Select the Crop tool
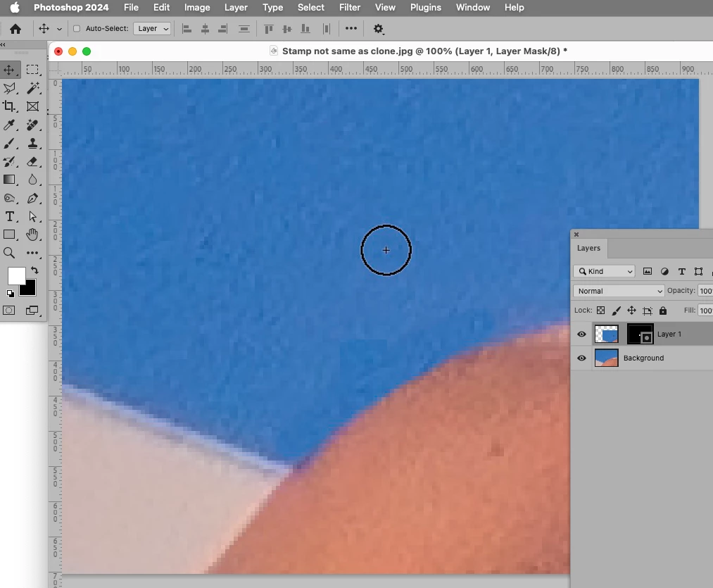 [9, 106]
